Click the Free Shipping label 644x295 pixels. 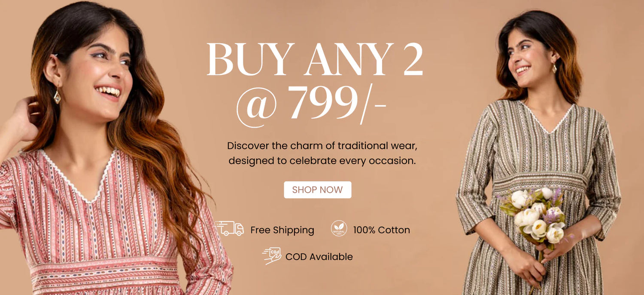click(x=282, y=230)
